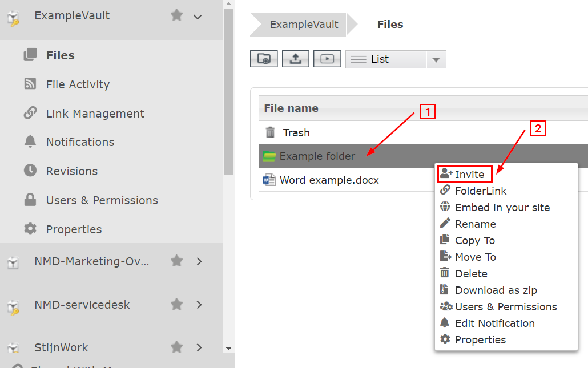588x368 pixels.
Task: Collapse the ExampleVault chevron
Action: click(x=198, y=17)
